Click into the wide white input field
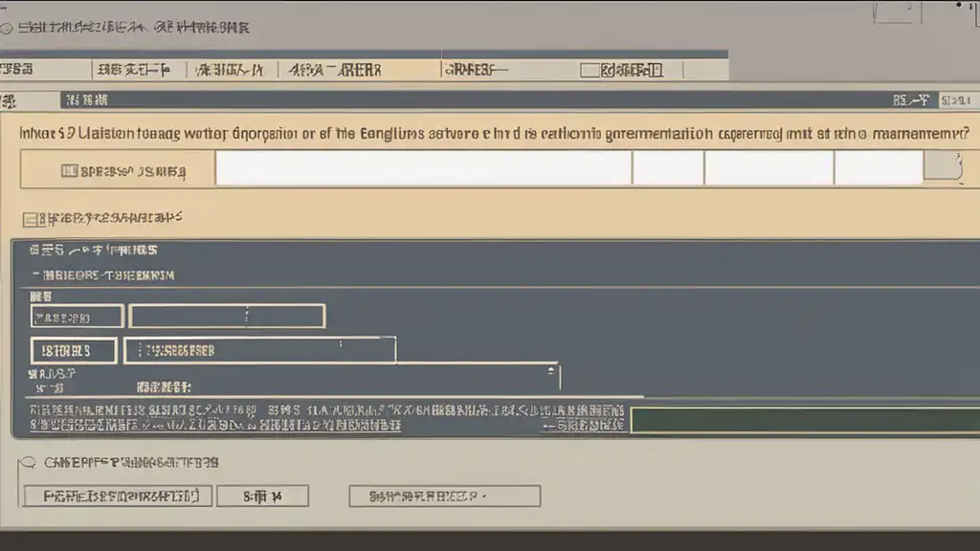980x551 pixels. coord(423,167)
